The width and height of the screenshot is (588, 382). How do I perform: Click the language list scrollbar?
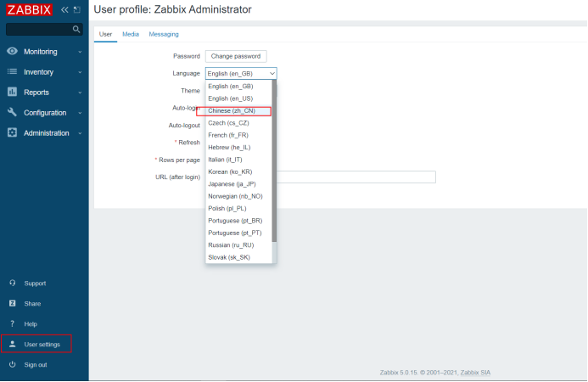point(274,161)
